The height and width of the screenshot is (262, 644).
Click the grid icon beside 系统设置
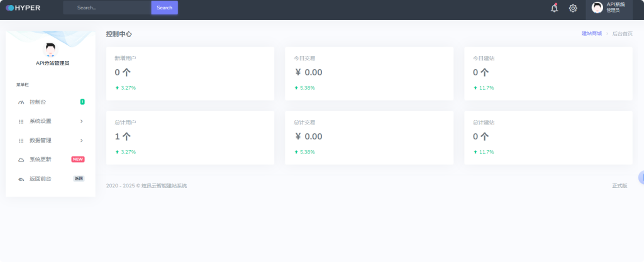[x=21, y=121]
